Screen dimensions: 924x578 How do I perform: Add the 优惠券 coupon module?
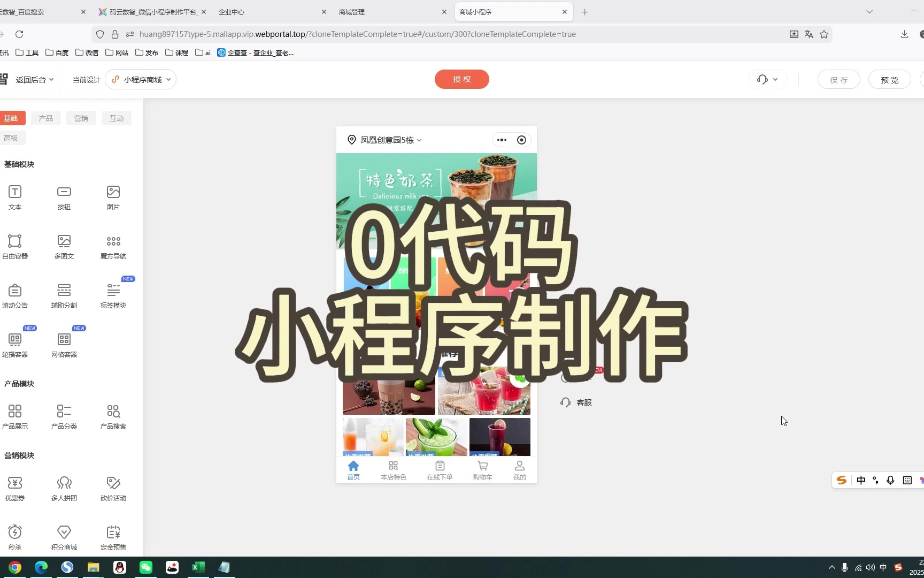[15, 488]
